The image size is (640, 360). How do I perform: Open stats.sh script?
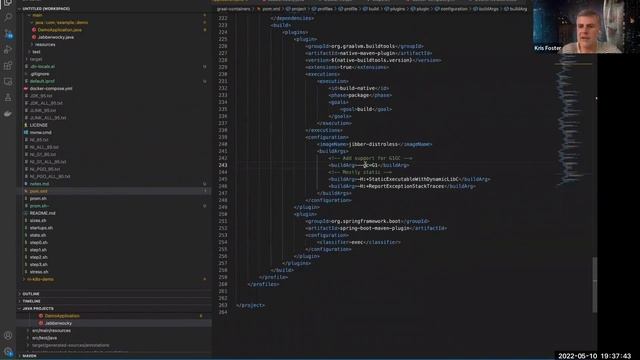click(38, 235)
